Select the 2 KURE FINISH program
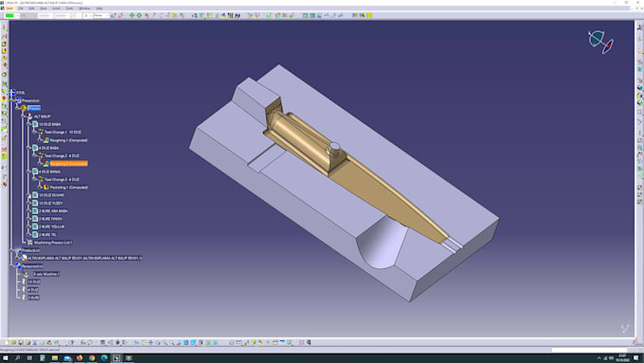The width and height of the screenshot is (644, 363). click(x=50, y=219)
